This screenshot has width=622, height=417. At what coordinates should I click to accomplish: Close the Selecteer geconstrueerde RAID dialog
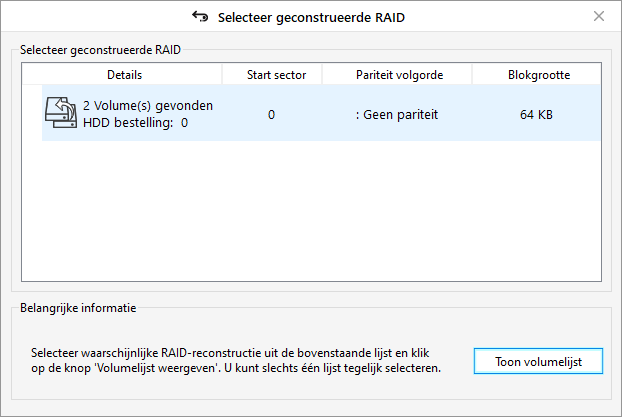(599, 16)
